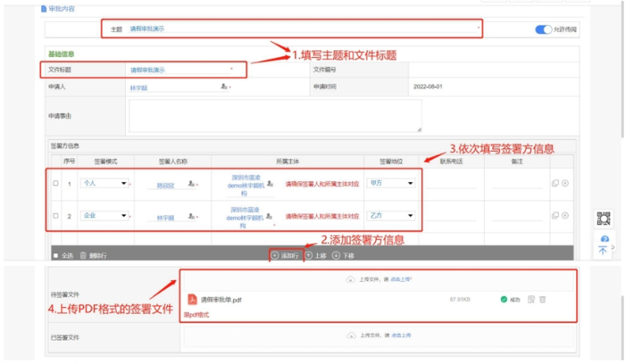The image size is (625, 364).
Task: Toggle the 允许传阅 switch
Action: (x=543, y=29)
